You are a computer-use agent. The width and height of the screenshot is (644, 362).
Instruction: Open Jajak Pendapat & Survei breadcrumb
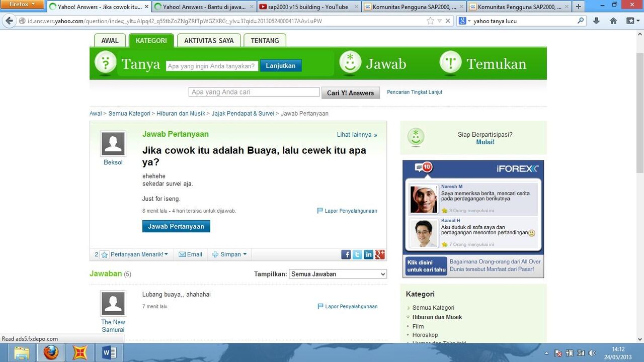pyautogui.click(x=243, y=114)
